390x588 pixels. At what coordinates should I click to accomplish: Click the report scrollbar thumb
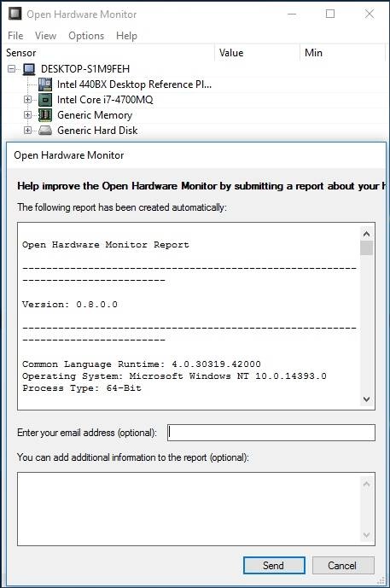[367, 247]
